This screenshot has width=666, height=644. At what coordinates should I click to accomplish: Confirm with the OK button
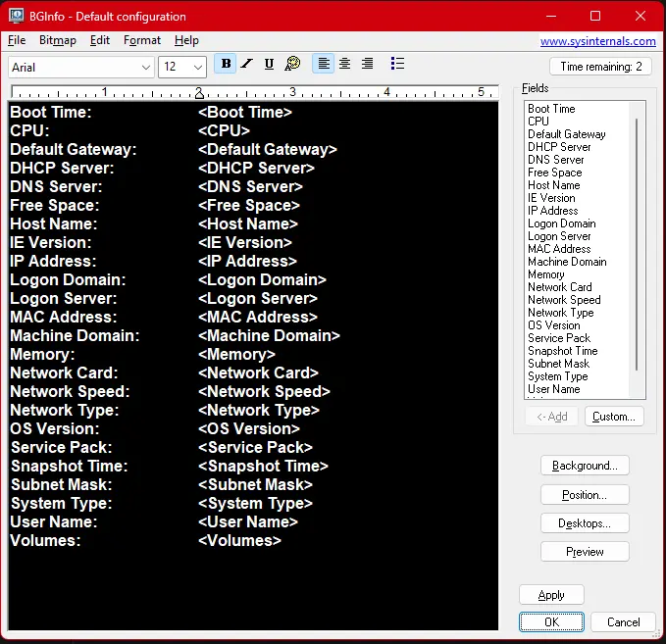(551, 621)
